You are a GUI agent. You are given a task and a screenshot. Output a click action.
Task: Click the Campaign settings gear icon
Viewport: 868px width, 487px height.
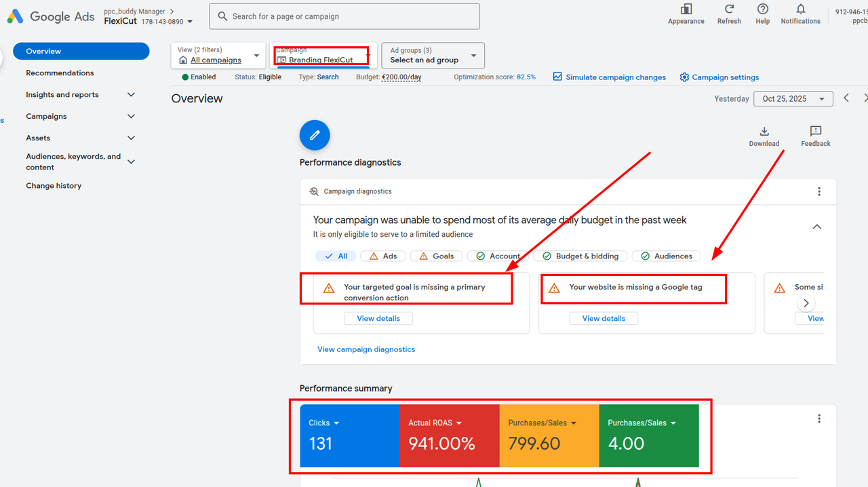pos(684,77)
